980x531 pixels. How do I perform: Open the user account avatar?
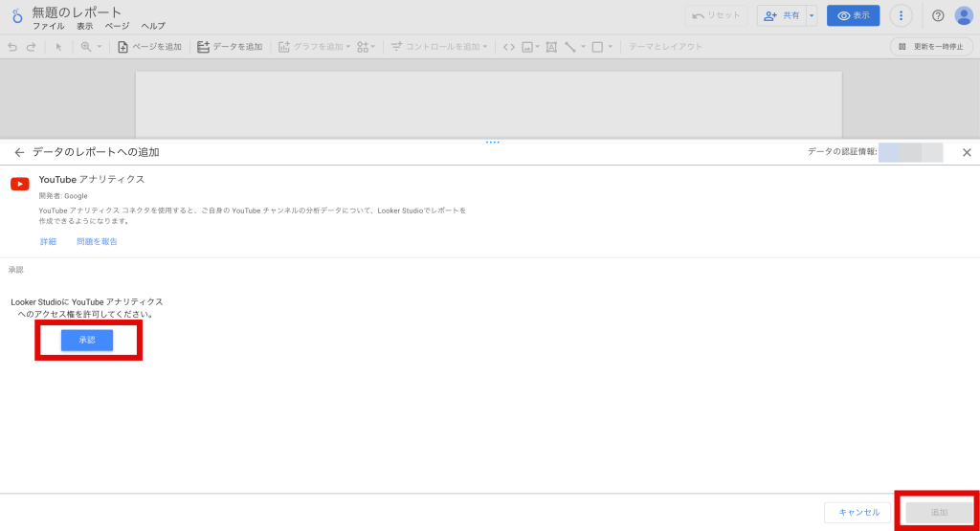[x=964, y=15]
